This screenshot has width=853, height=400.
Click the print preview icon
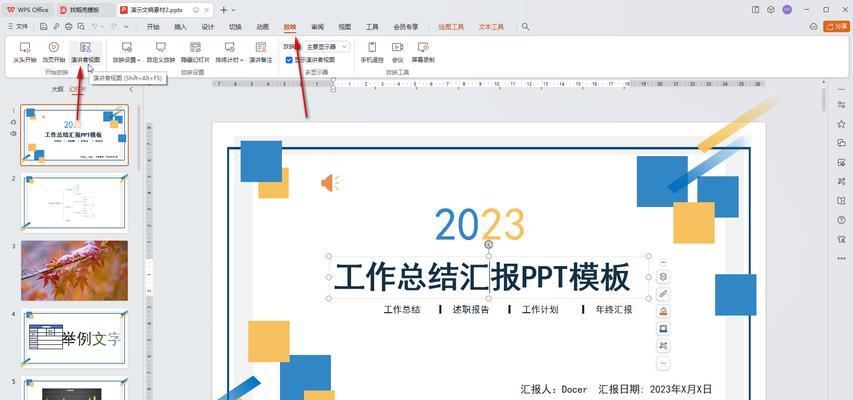81,26
